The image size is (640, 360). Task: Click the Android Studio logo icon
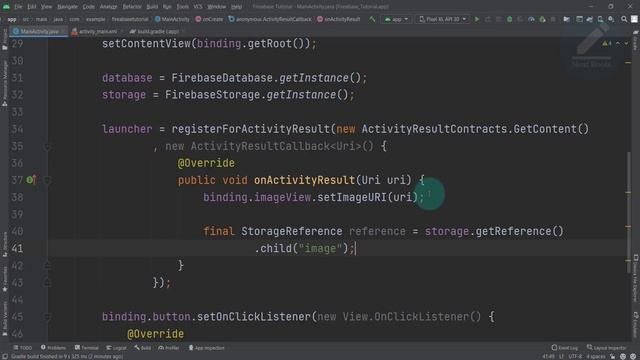point(6,7)
